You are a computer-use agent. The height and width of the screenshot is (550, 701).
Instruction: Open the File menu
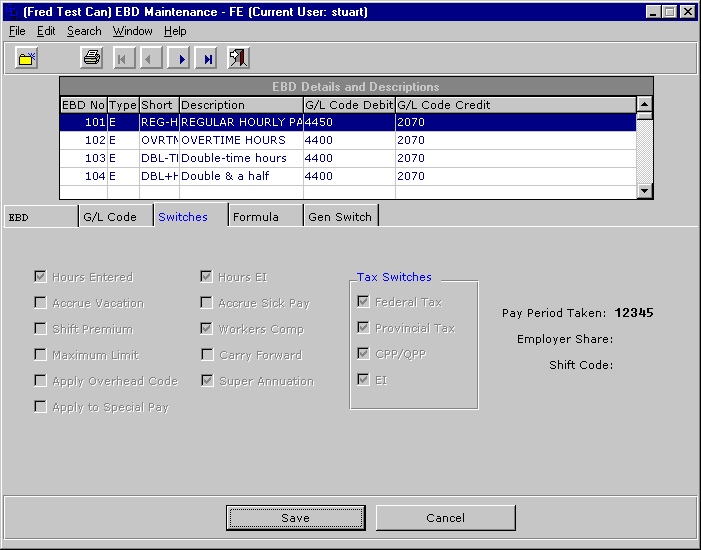[17, 31]
